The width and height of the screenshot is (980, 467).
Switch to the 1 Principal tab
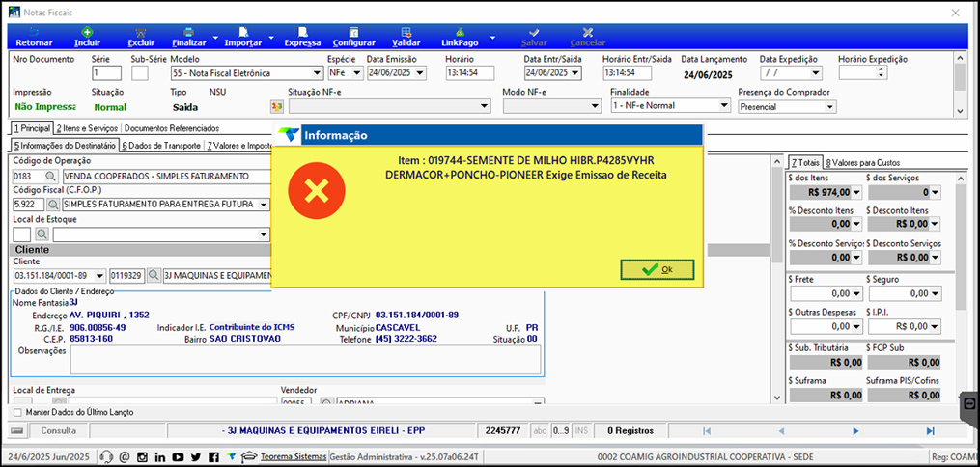tap(32, 128)
